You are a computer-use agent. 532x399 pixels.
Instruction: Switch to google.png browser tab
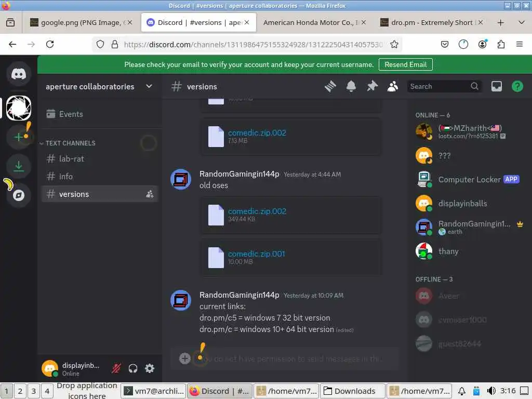click(x=81, y=22)
